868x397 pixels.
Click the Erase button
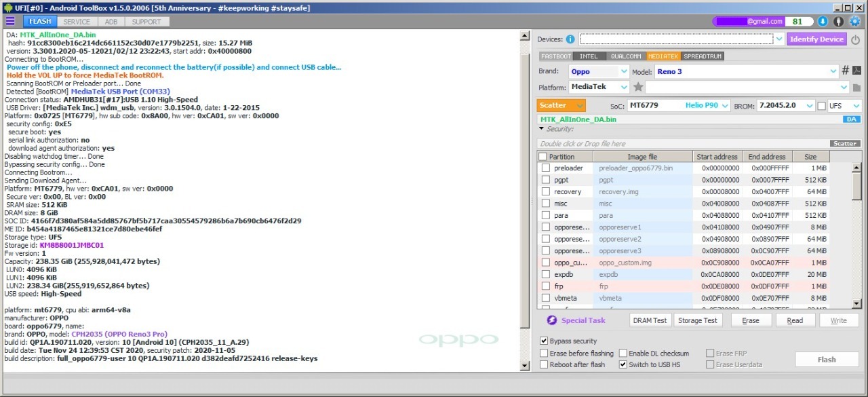[751, 320]
